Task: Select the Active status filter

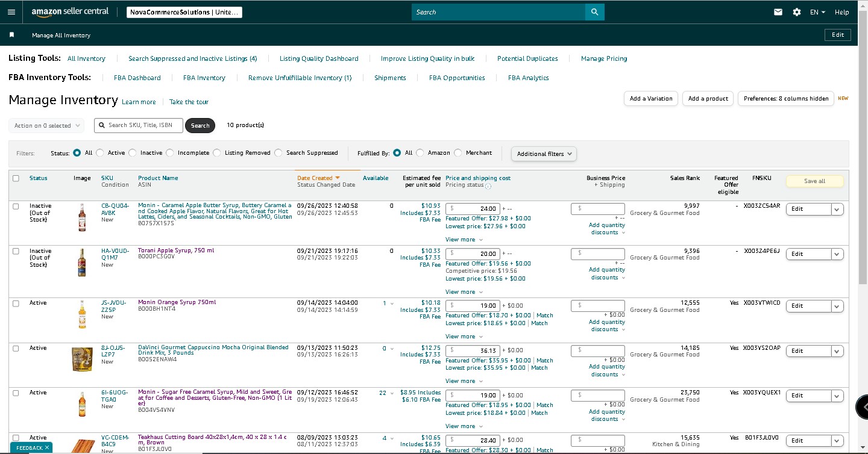Action: pos(100,153)
